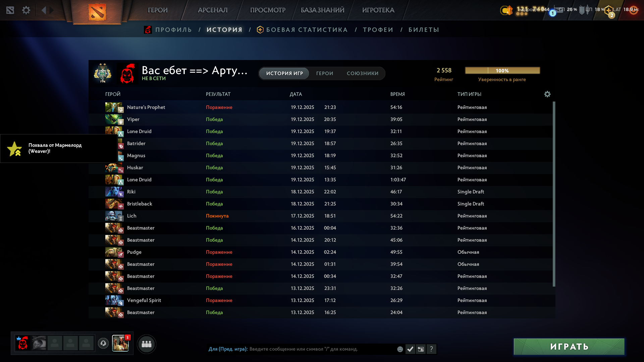Click the Dota Plus hexagon icon

coord(608,10)
